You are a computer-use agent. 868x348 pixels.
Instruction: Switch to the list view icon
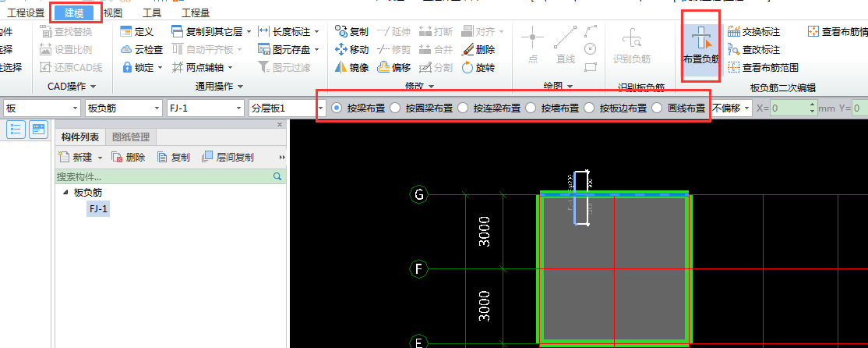click(16, 130)
